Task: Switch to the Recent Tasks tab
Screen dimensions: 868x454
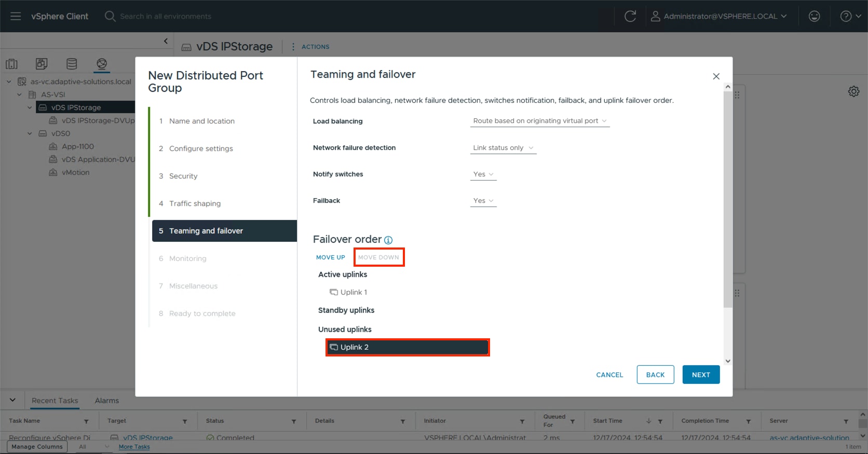Action: [x=55, y=401]
